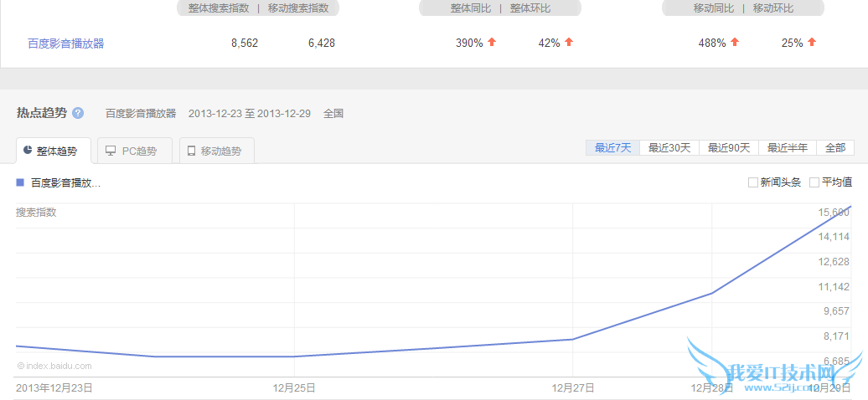The image size is (868, 400).
Task: Click the keyword 百度影音播放器 beside 热点趋势
Action: (141, 114)
